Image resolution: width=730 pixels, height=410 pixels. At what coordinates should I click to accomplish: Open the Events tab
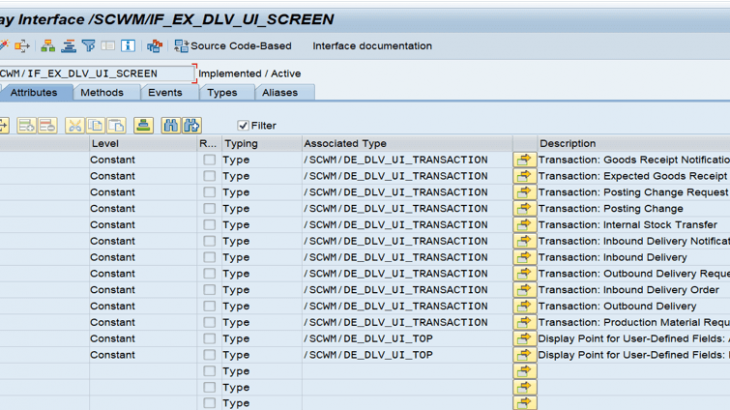click(x=165, y=93)
